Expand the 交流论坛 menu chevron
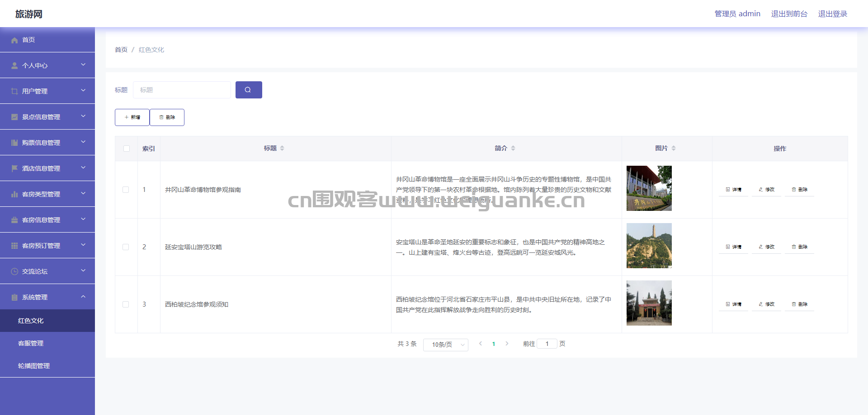This screenshot has height=415, width=868. click(83, 270)
